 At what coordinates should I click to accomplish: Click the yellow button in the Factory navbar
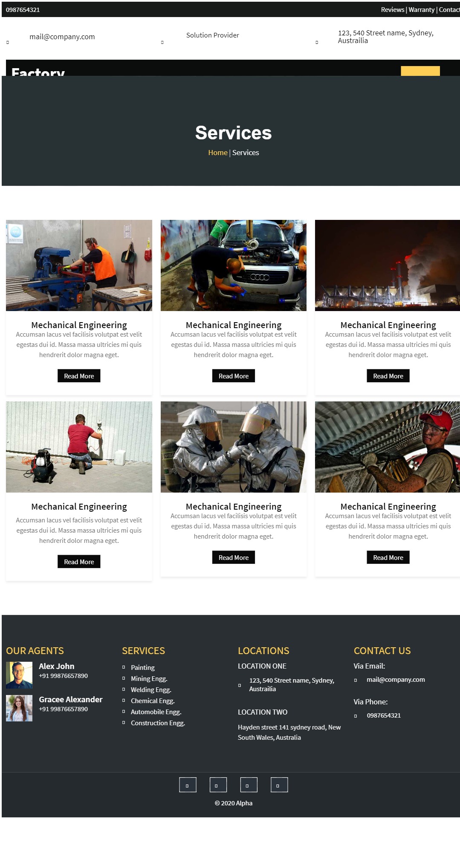pyautogui.click(x=420, y=71)
